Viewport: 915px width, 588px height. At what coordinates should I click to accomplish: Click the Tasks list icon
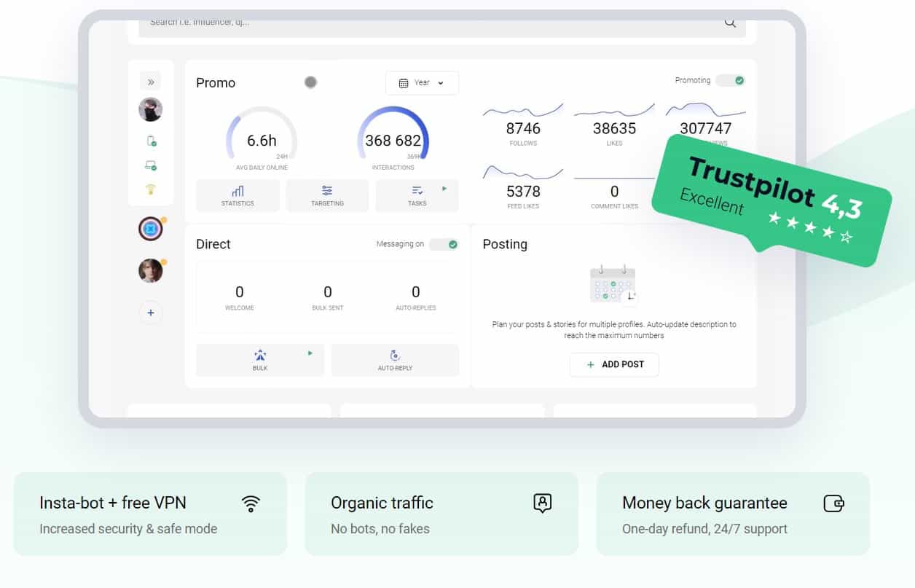[x=417, y=190]
